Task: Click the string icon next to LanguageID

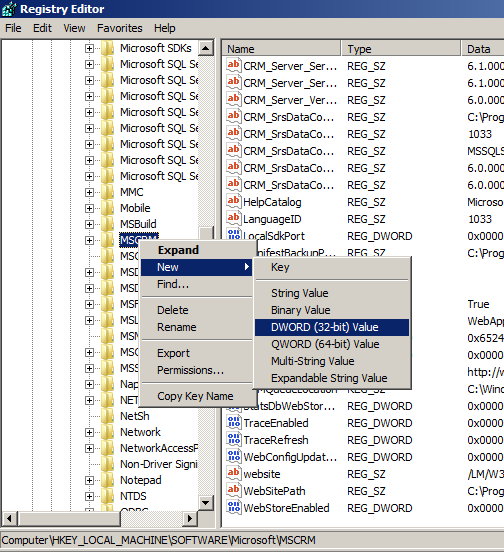Action: (x=234, y=219)
